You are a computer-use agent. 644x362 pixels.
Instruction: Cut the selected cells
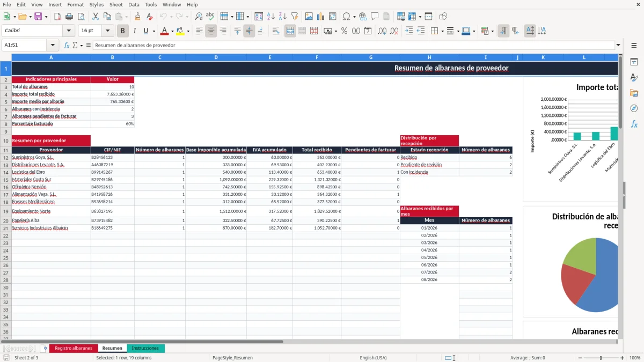(x=95, y=17)
